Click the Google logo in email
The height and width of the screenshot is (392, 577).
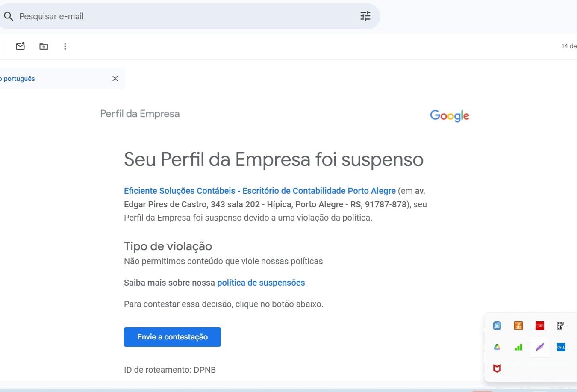click(x=449, y=115)
